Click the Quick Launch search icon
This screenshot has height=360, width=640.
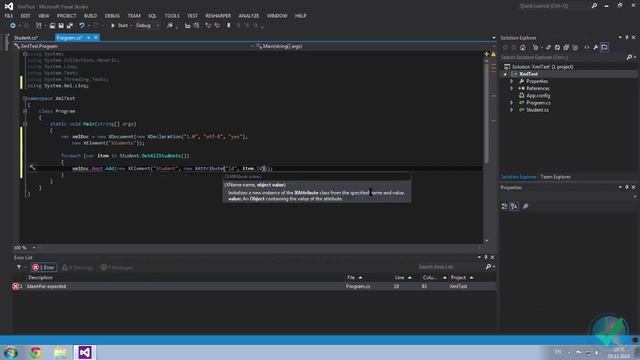click(594, 6)
